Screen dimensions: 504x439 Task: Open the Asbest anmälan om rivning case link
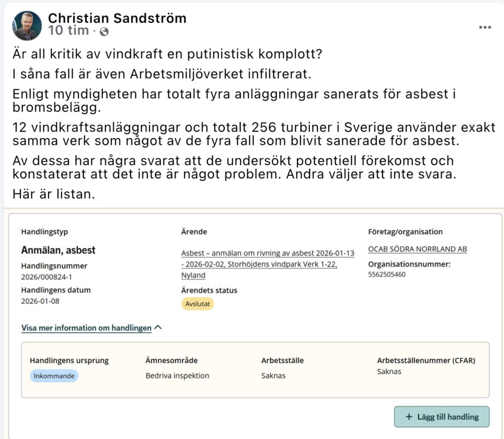pos(267,264)
